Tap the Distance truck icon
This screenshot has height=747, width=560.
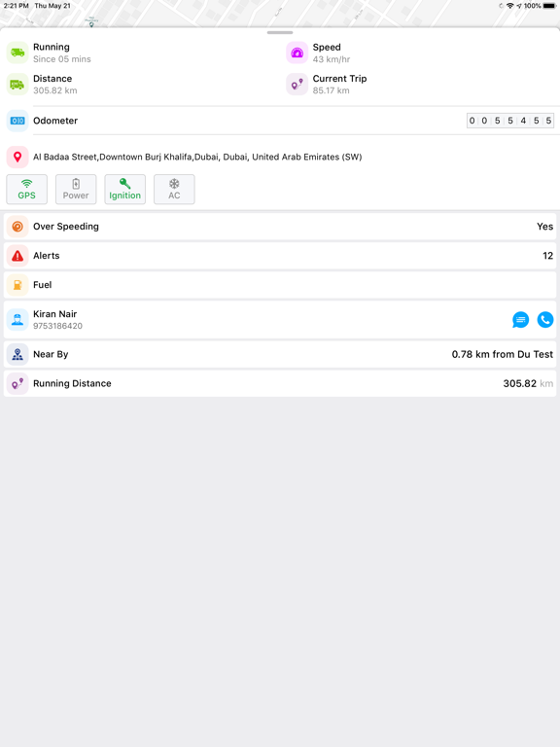click(17, 85)
